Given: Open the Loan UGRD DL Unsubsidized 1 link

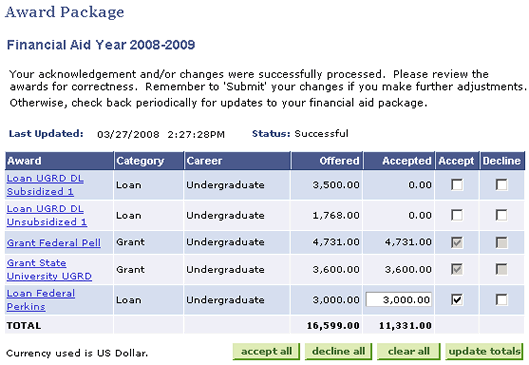Looking at the screenshot, I should point(47,215).
